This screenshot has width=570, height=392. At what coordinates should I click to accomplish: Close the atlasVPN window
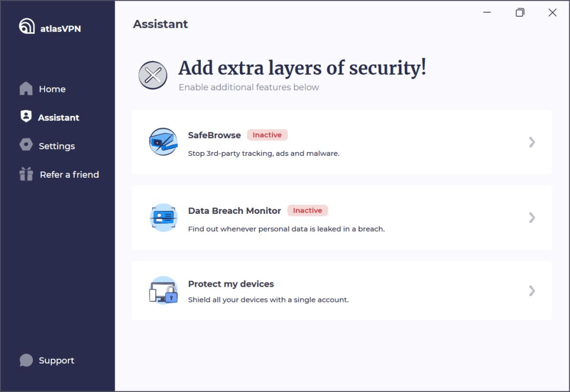pos(553,12)
